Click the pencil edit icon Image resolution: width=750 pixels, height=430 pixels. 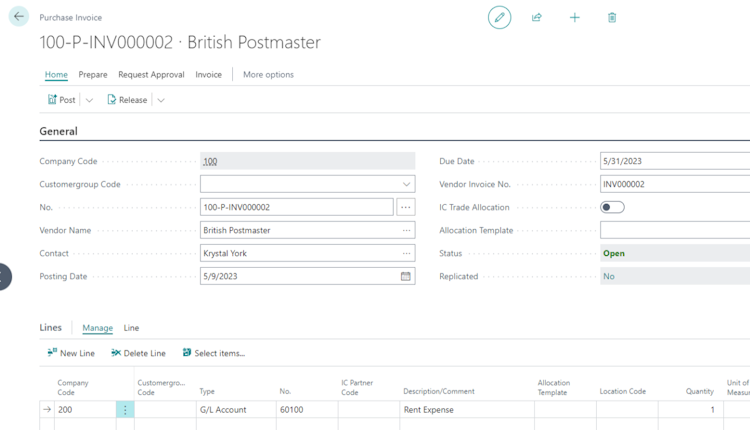[499, 17]
